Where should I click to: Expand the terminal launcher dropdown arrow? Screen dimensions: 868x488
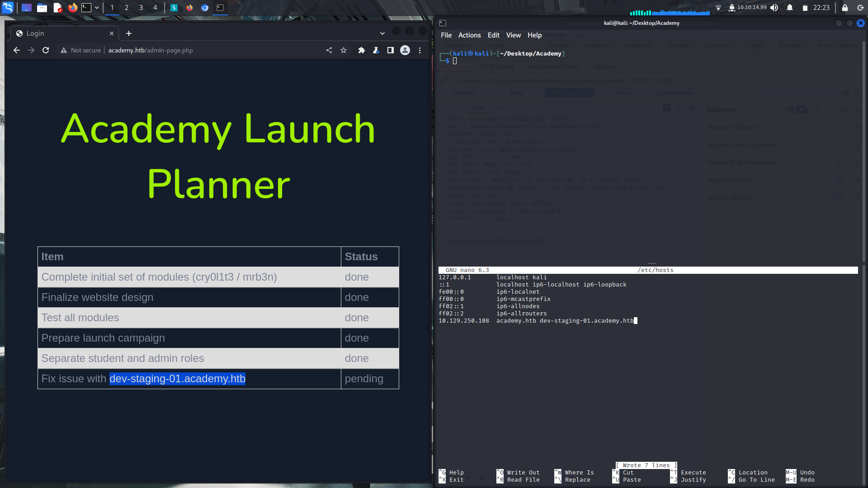coord(97,8)
